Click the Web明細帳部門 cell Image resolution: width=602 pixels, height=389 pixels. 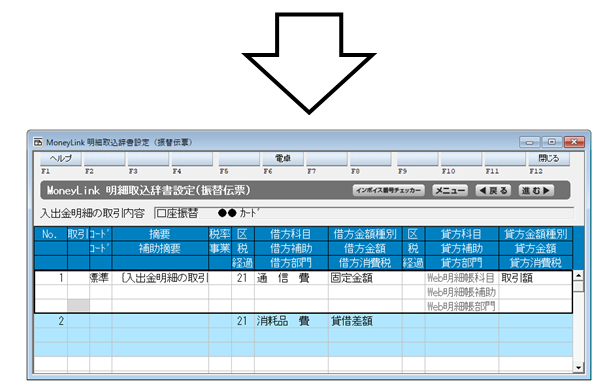(462, 306)
